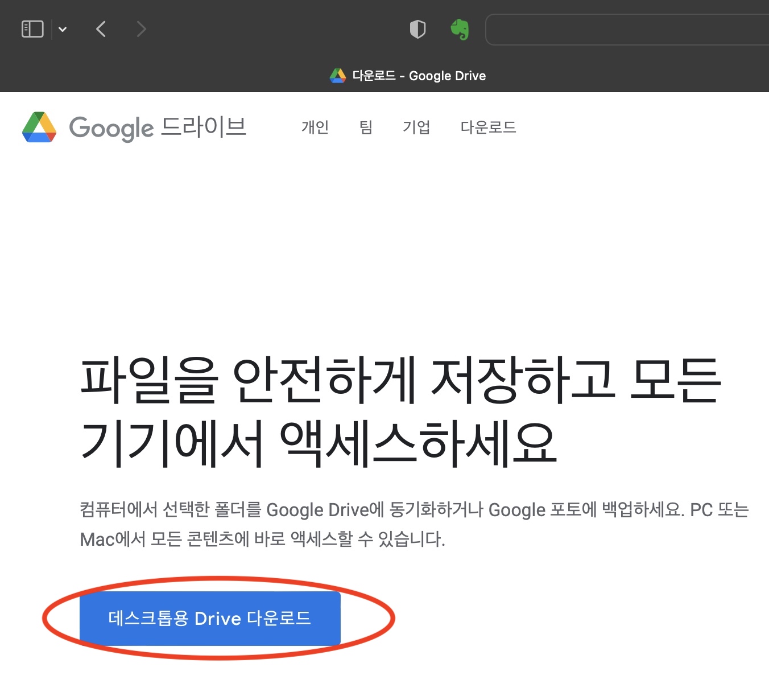Viewport: 769px width, 700px height.
Task: Click the headline 파일을 안전하게 저장하고 모든
Action: (x=400, y=380)
